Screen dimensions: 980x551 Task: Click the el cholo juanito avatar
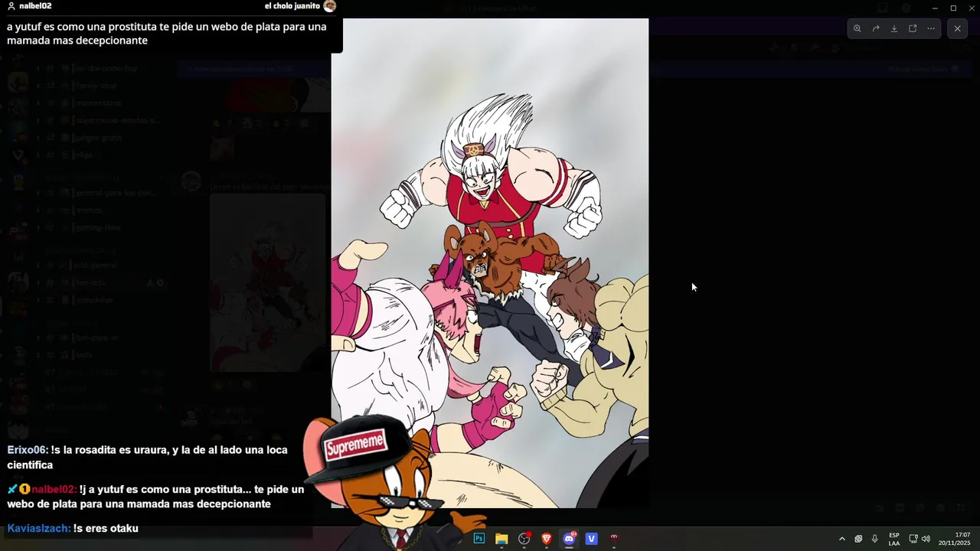pyautogui.click(x=330, y=6)
